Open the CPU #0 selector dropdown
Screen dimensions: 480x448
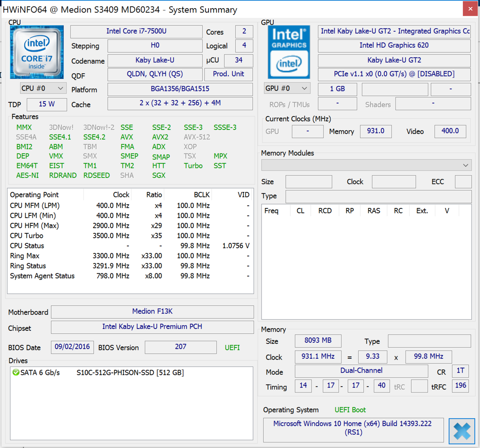(x=43, y=88)
